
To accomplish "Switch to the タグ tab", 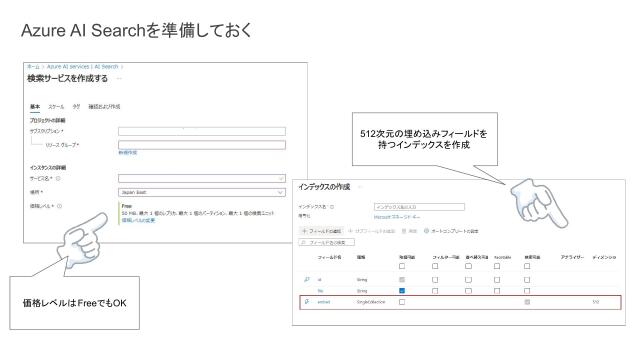I will pyautogui.click(x=76, y=107).
